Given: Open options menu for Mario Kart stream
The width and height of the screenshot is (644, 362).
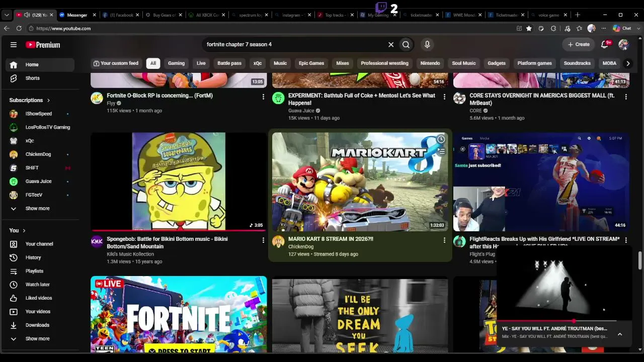Looking at the screenshot, I should (444, 240).
